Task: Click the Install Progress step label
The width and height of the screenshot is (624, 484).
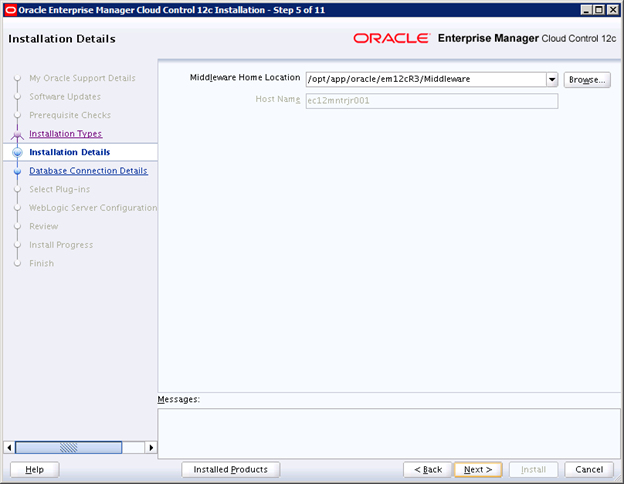Action: click(x=61, y=245)
